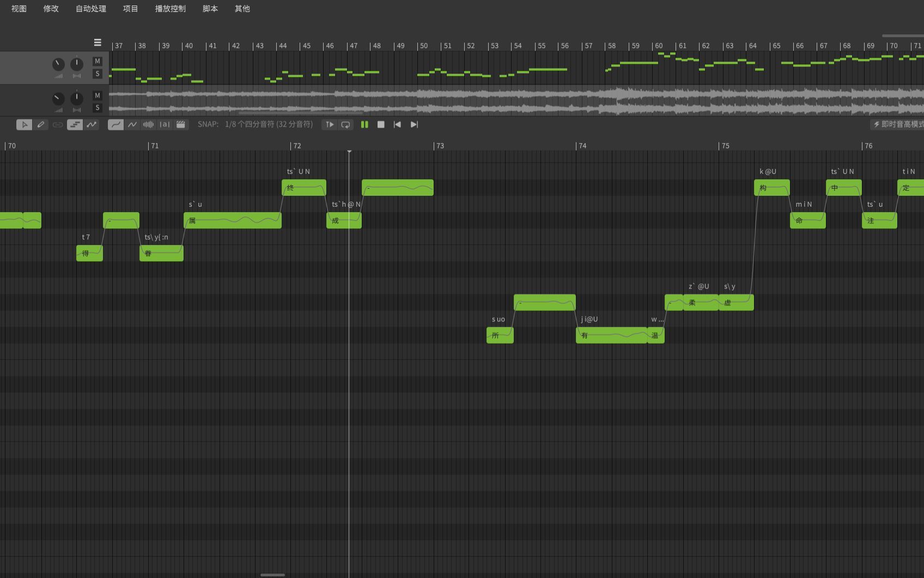Select the note 虚
Viewport: 924px width, 578px height.
pos(736,303)
